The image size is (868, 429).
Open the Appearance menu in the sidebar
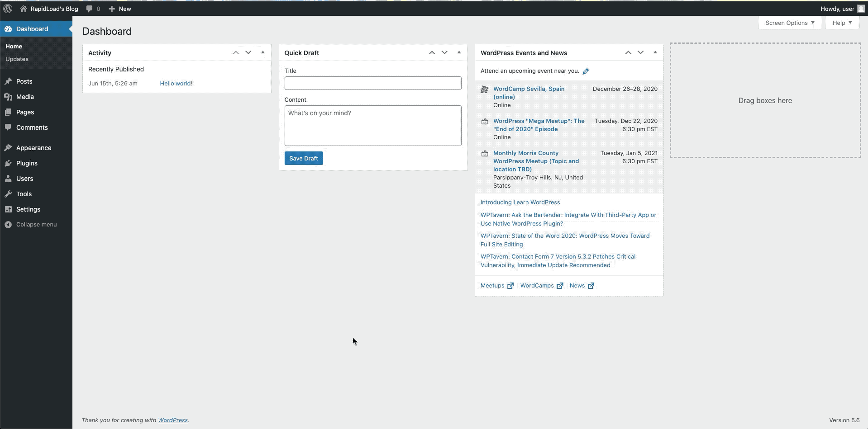(33, 148)
